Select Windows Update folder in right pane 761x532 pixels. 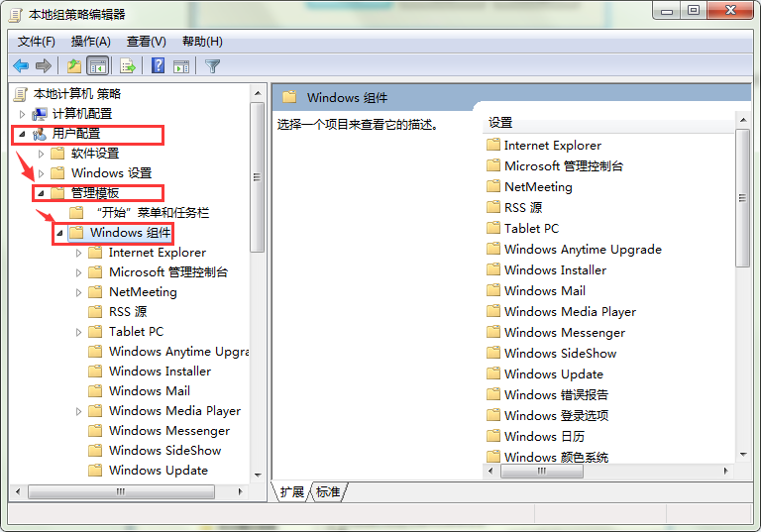[x=553, y=373]
